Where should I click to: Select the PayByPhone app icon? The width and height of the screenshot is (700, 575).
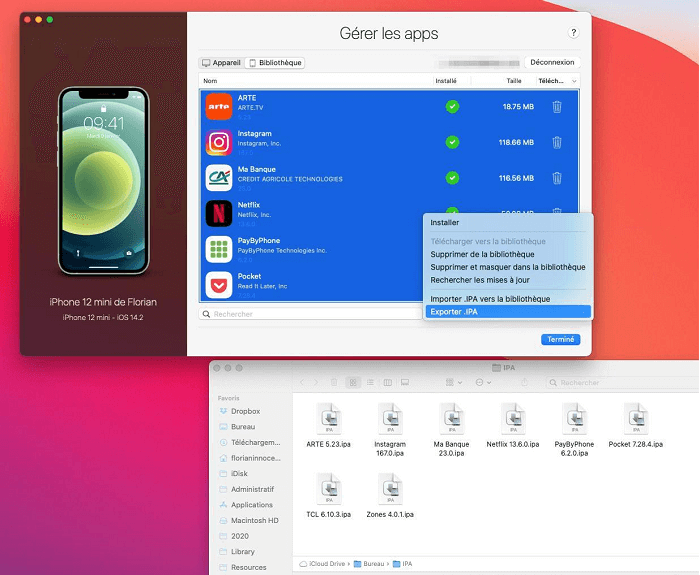pos(219,249)
